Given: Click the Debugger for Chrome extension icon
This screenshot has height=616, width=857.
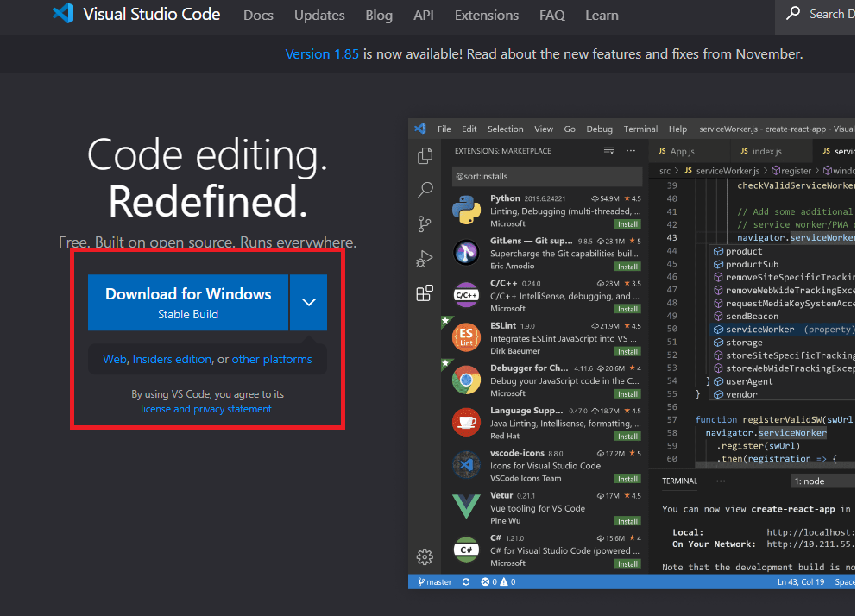Looking at the screenshot, I should point(466,380).
